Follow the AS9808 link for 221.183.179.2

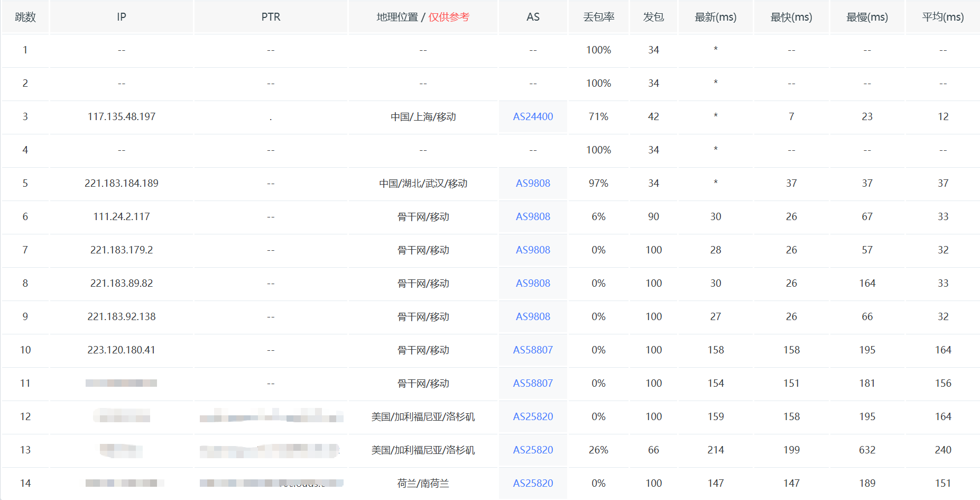tap(533, 250)
